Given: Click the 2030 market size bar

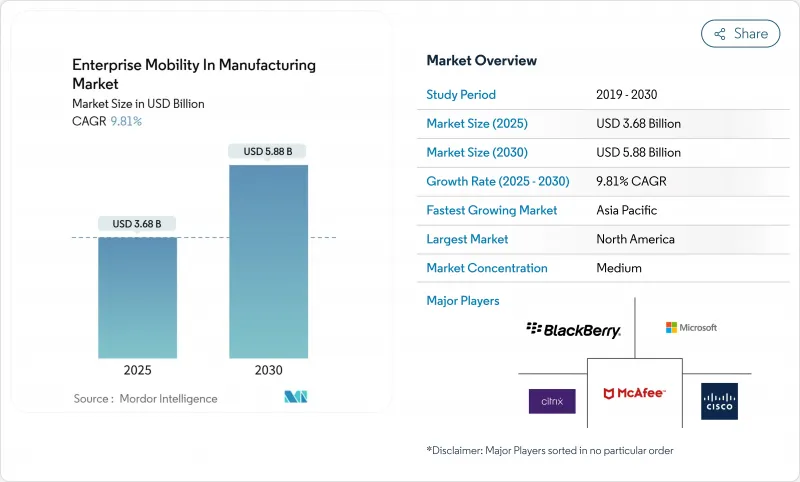Looking at the screenshot, I should (x=268, y=261).
